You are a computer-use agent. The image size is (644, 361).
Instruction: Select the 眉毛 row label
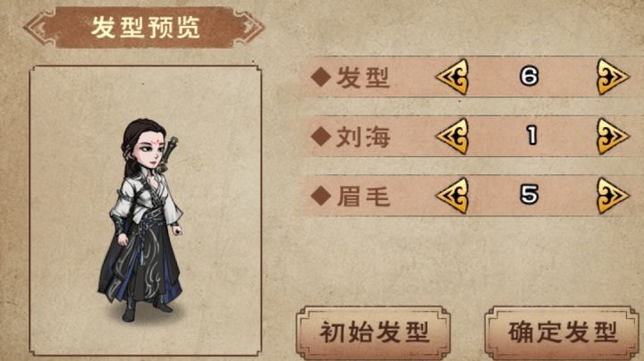click(362, 197)
